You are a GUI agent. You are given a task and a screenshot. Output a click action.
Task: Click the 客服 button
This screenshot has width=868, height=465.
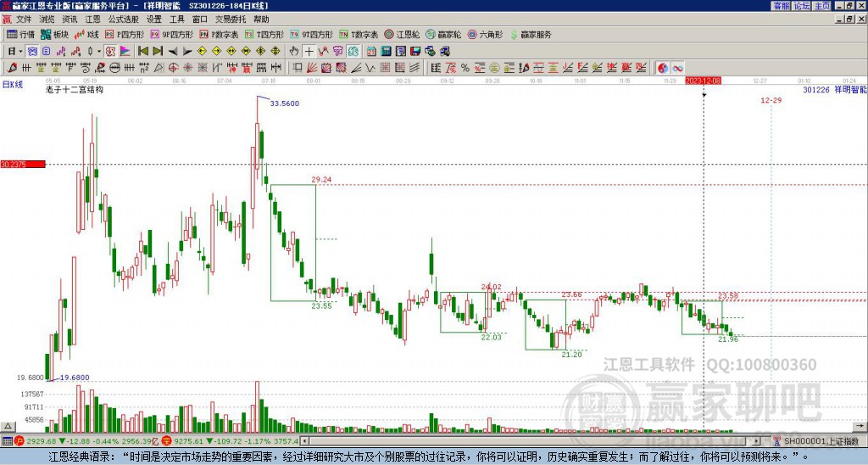coord(781,5)
